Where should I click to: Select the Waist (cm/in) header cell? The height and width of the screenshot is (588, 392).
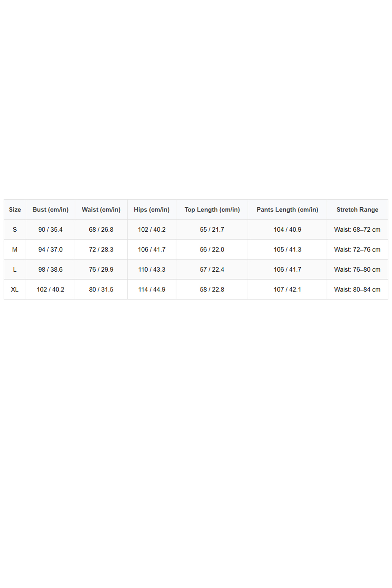(101, 210)
